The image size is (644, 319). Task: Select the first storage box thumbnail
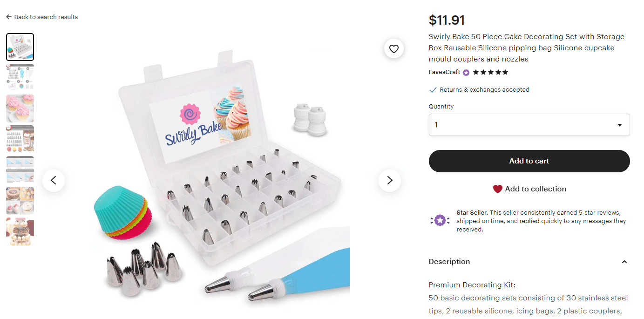(20, 47)
